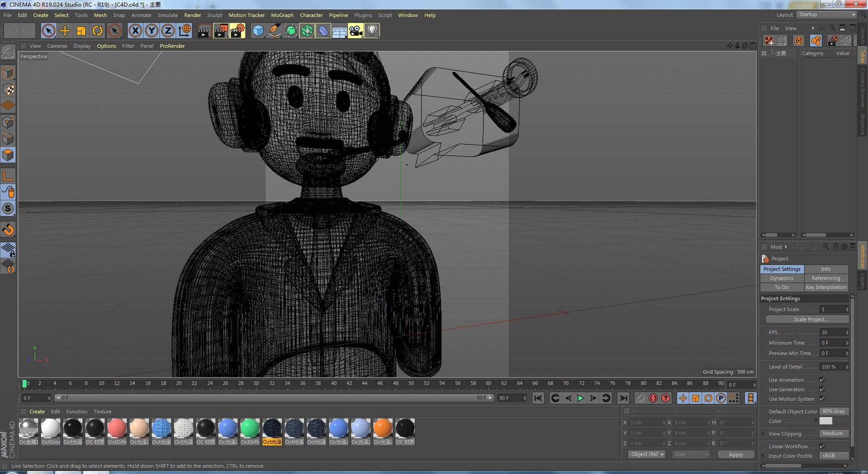
Task: Select the red material sphere
Action: click(x=117, y=428)
